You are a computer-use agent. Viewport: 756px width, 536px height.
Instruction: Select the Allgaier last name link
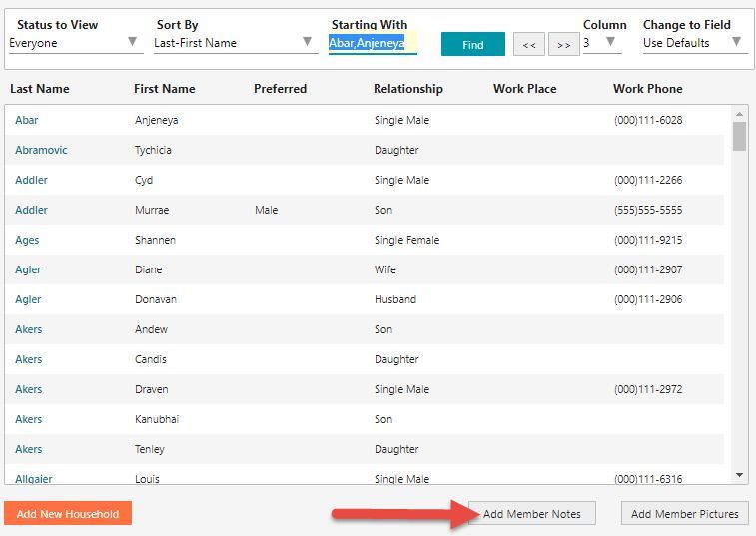pos(34,479)
